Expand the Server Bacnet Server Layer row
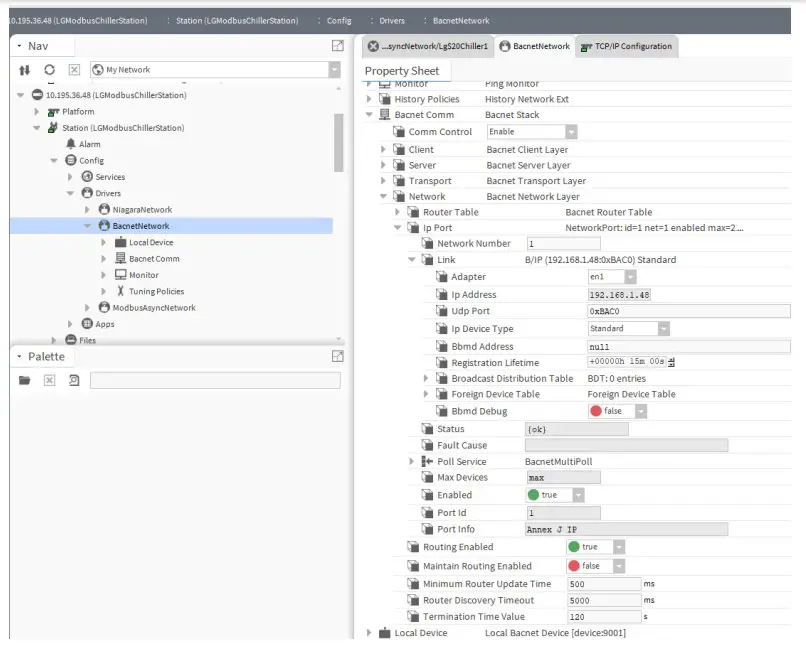Image resolution: width=806 pixels, height=656 pixels. 383,165
